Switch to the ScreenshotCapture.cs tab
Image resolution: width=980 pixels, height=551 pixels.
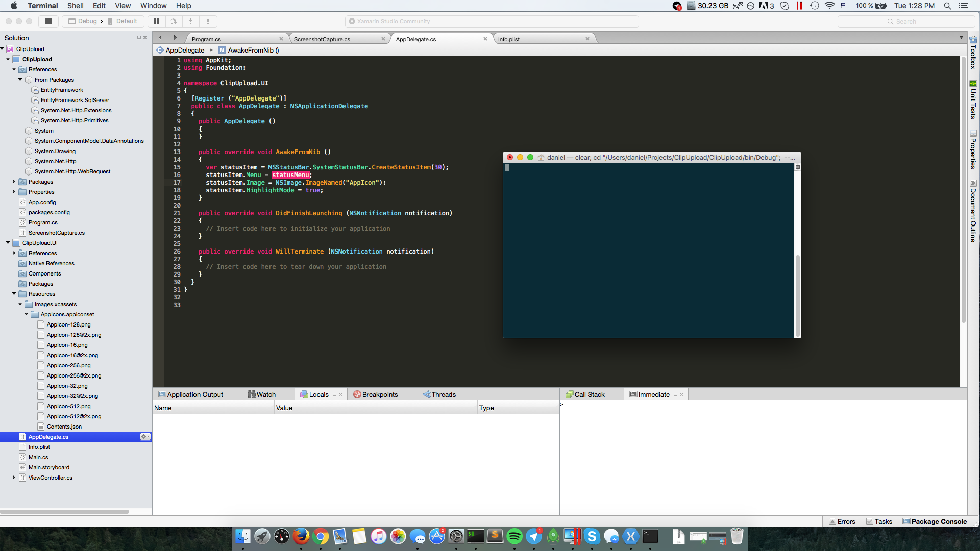[x=322, y=39]
